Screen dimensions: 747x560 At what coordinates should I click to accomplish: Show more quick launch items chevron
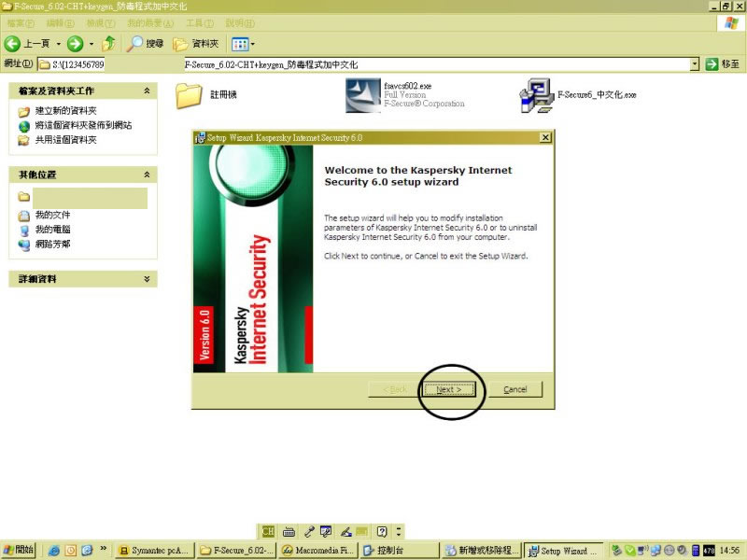tap(103, 549)
